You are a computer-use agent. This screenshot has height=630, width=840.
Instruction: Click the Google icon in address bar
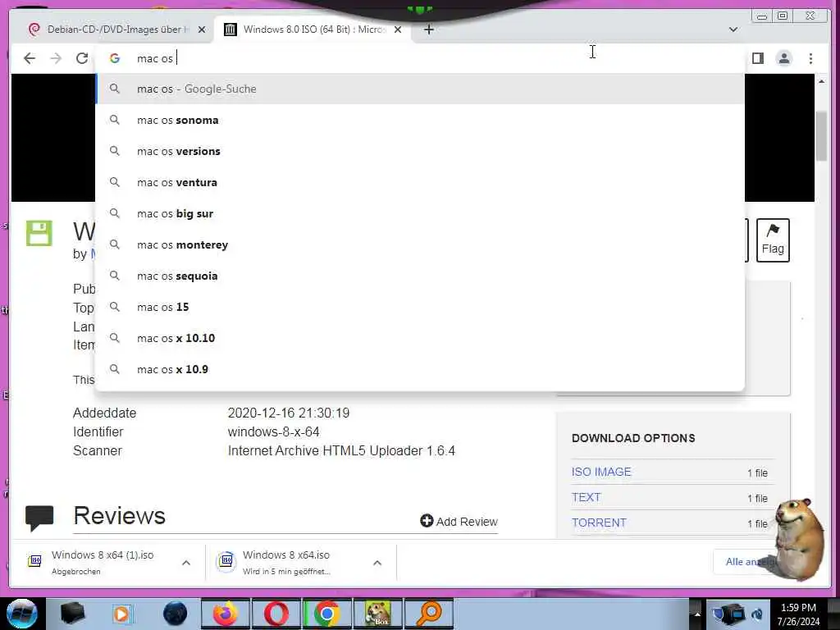[115, 58]
